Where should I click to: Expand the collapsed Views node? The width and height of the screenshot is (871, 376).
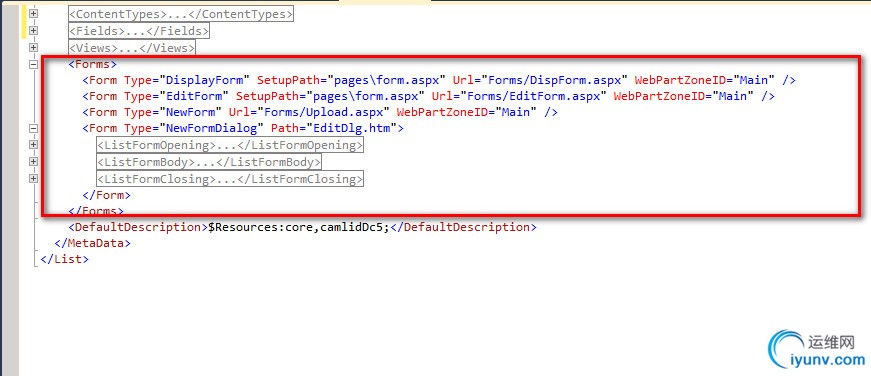33,48
